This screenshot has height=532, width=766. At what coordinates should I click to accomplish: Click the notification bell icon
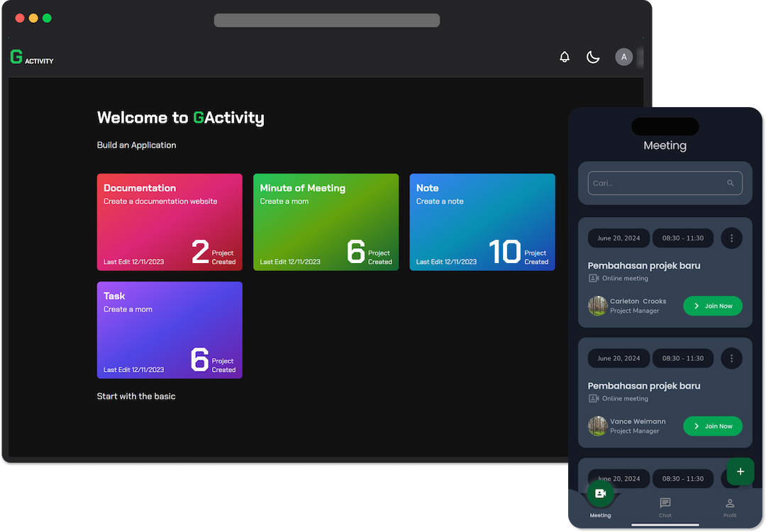(x=565, y=57)
